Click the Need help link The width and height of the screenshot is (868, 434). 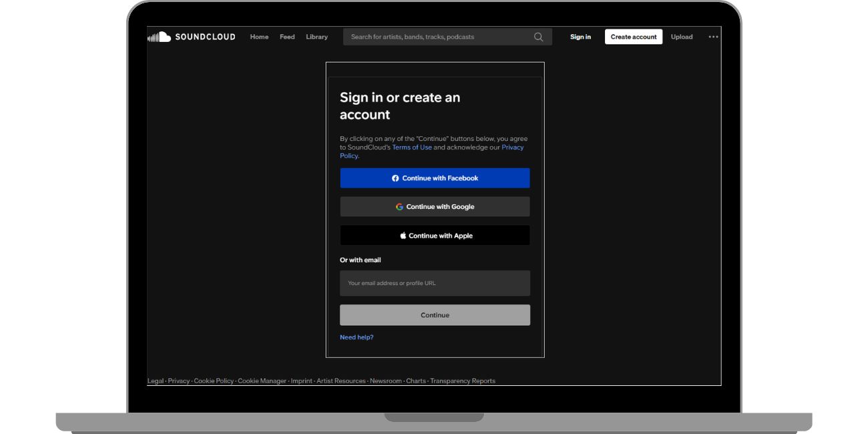[x=357, y=337]
